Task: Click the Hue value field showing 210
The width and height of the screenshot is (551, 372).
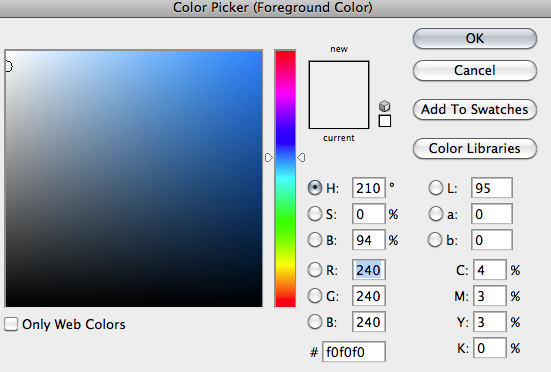Action: 369,188
